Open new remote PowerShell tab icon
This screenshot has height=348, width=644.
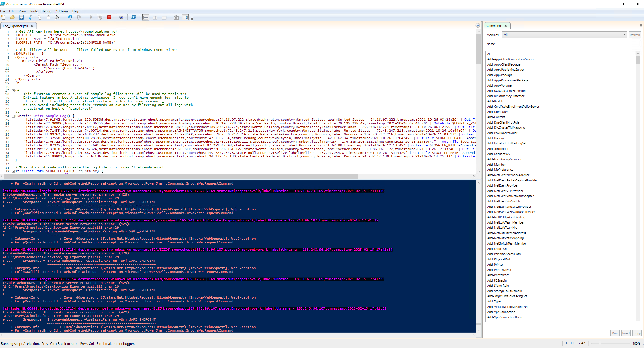point(121,17)
